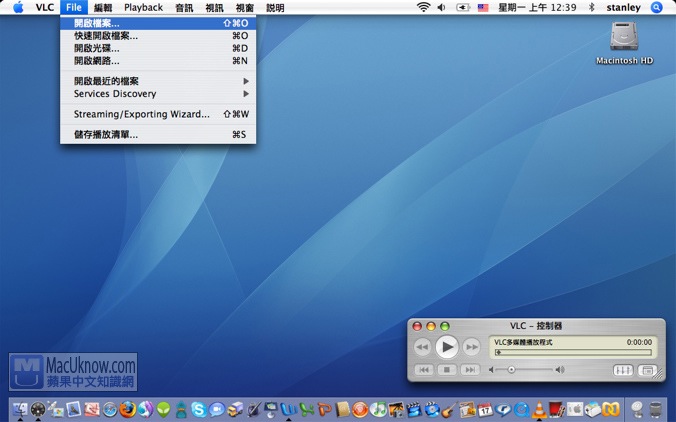Viewport: 676px width, 422px height.
Task: Open the Playback menu
Action: pos(144,7)
